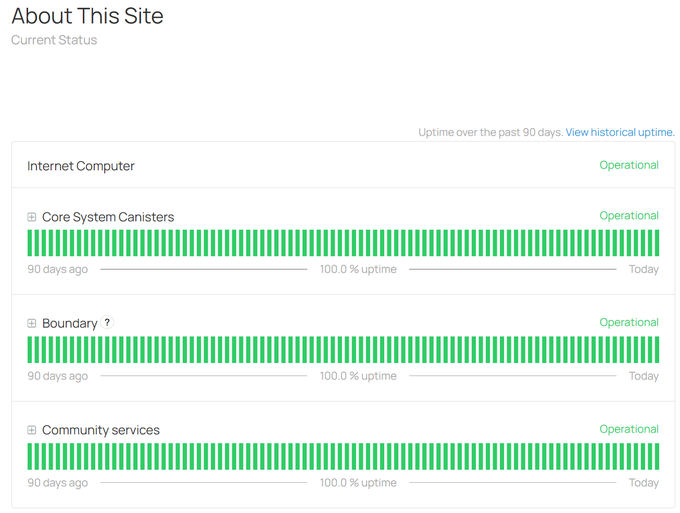This screenshot has height=513, width=680.
Task: Click the last uptime bar of Community services
Action: point(657,456)
